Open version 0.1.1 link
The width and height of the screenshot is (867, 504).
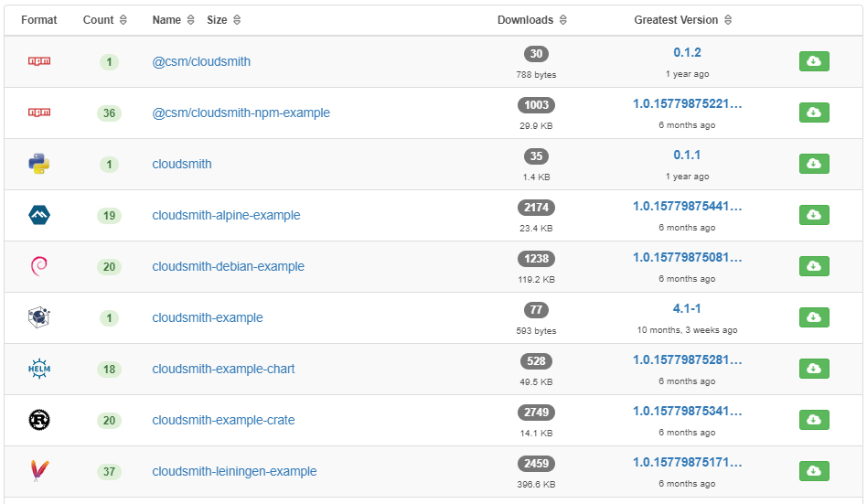[687, 155]
